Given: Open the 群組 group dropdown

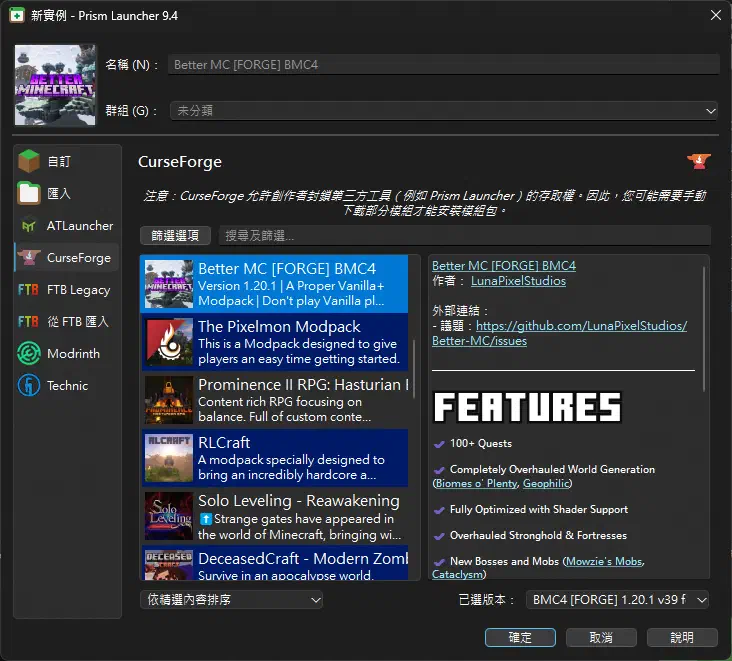Looking at the screenshot, I should tap(443, 111).
